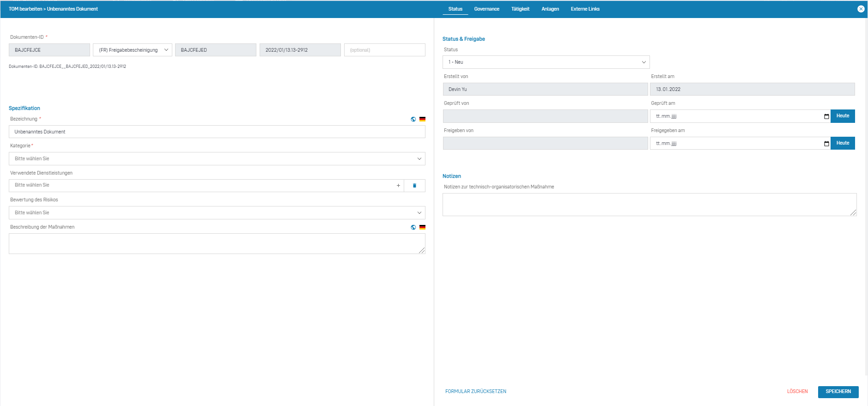Click German flag icon above Beschreibung der Maßnahmen
This screenshot has height=406, width=868.
coord(422,227)
